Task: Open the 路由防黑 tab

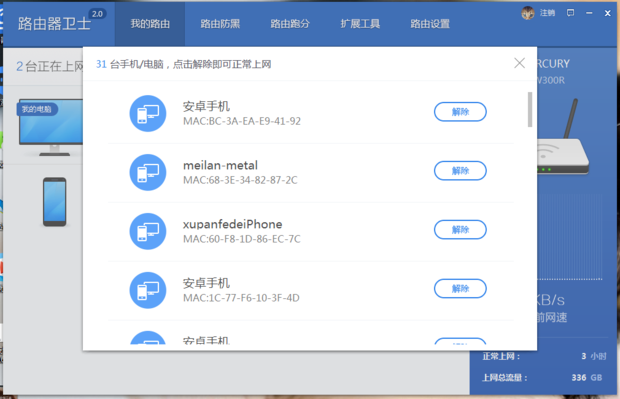Action: click(220, 24)
